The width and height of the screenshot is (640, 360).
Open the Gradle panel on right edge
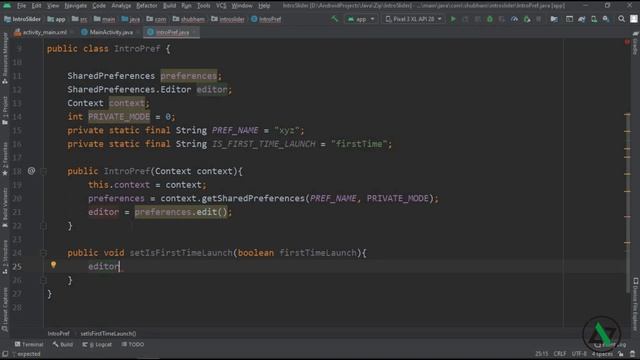point(635,44)
